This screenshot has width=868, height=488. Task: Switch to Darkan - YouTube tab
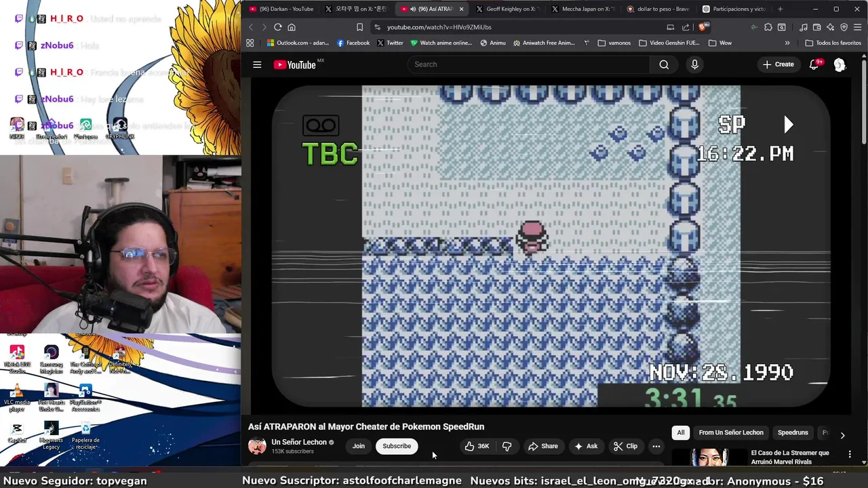[281, 9]
